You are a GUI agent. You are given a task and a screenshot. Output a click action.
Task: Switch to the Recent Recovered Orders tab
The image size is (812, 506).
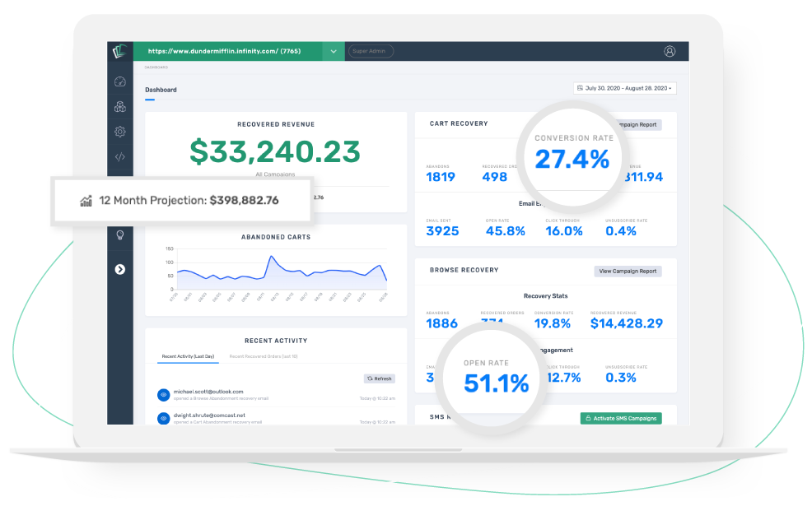point(264,356)
